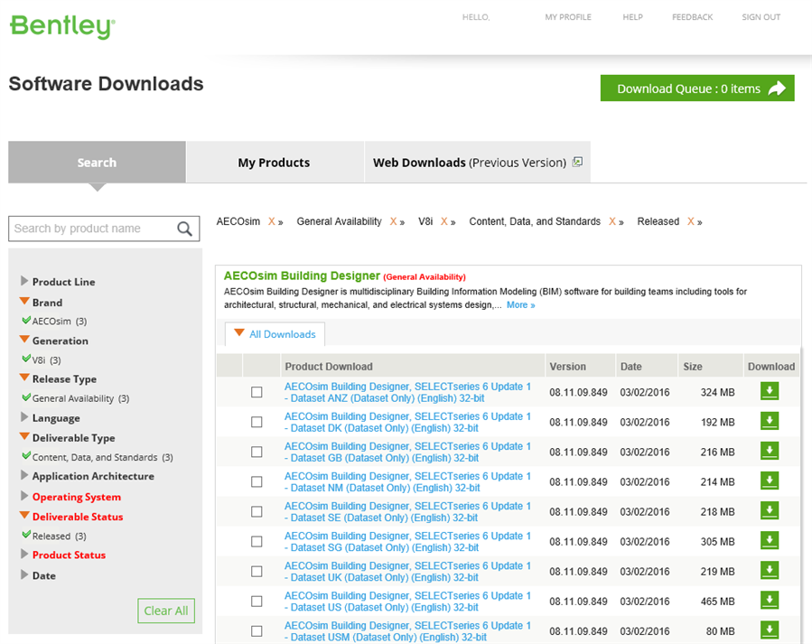812x644 pixels.
Task: Remove the General Availability filter tag
Action: click(394, 221)
